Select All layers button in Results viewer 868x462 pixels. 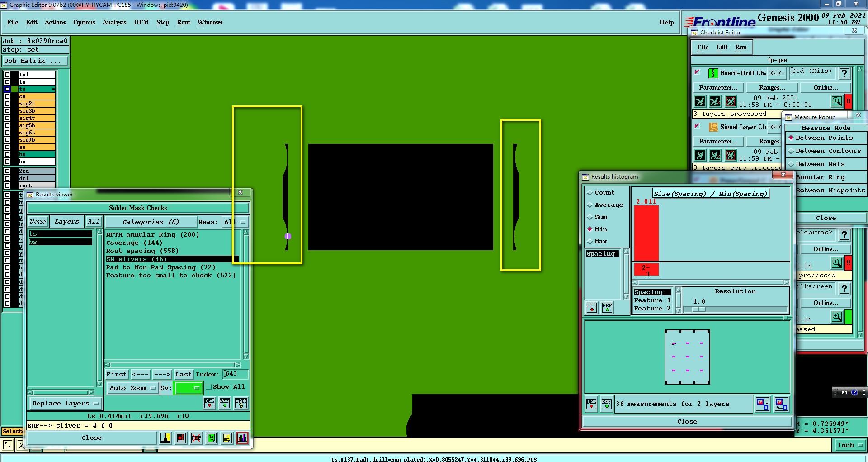(x=94, y=222)
